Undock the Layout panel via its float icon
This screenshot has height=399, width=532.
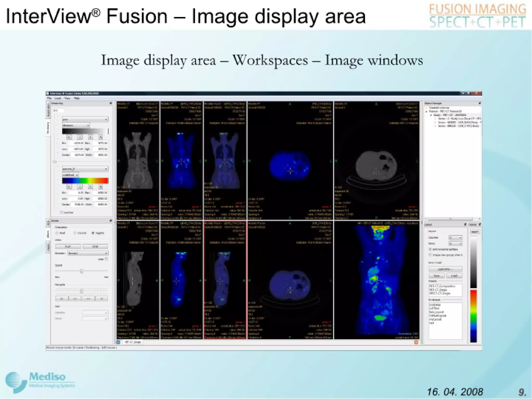[465, 224]
